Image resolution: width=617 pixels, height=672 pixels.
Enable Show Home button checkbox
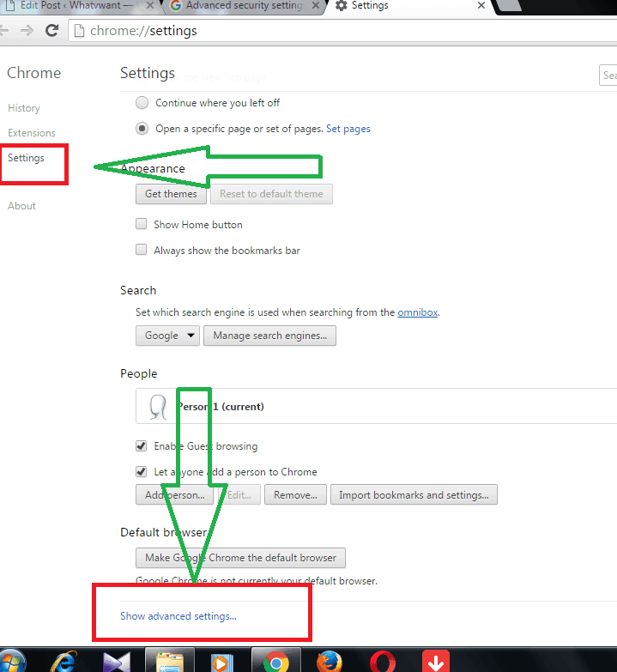point(141,224)
